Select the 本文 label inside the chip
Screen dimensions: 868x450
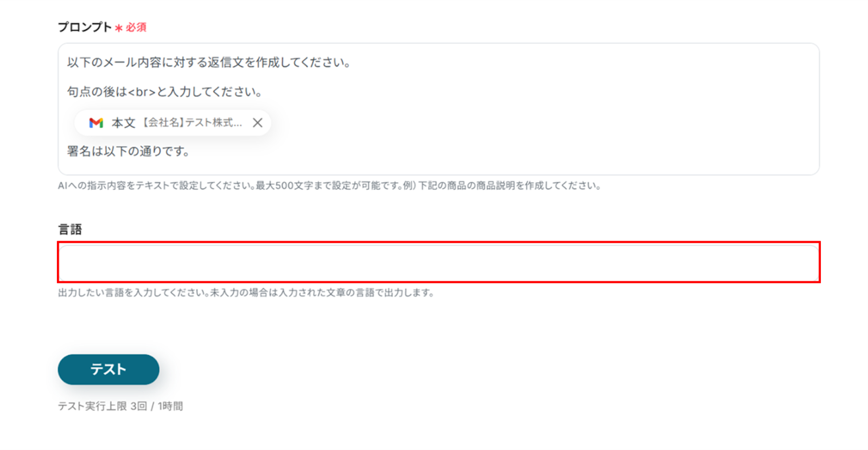coord(123,123)
